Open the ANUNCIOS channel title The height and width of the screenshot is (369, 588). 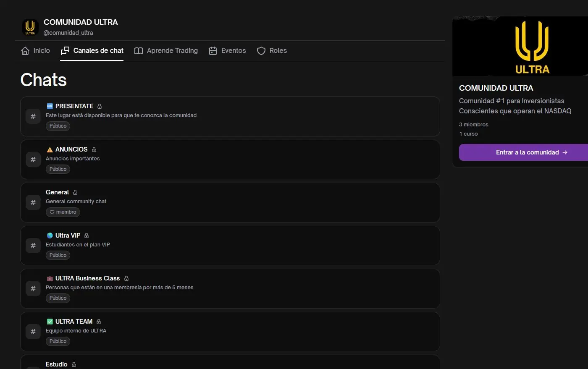click(71, 149)
